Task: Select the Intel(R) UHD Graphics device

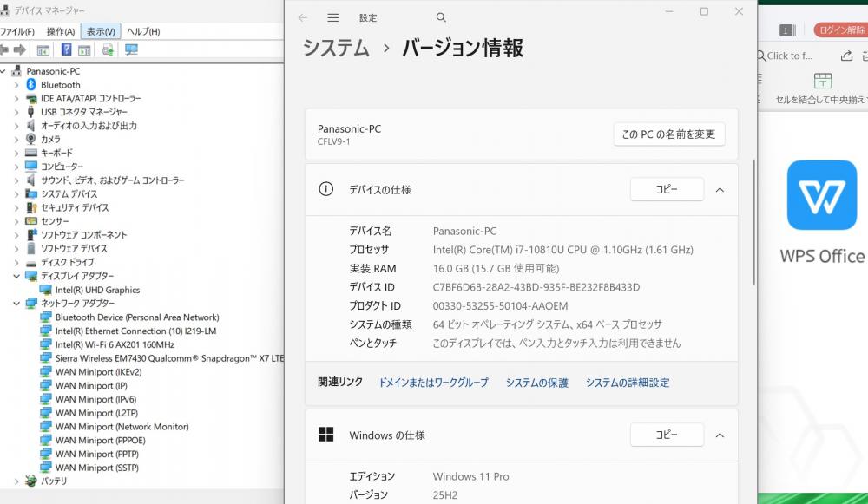Action: click(x=97, y=290)
